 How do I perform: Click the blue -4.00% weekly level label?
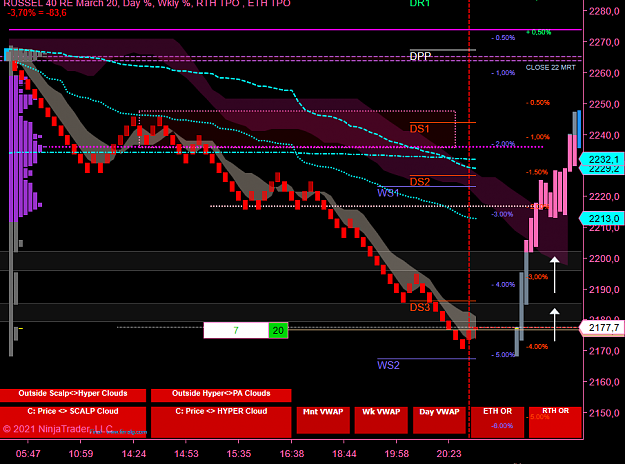(x=503, y=285)
